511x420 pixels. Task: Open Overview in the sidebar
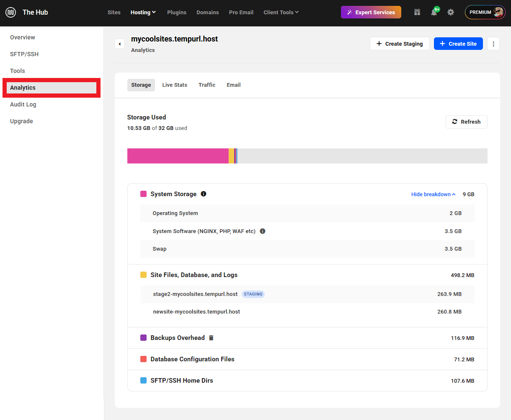point(23,37)
